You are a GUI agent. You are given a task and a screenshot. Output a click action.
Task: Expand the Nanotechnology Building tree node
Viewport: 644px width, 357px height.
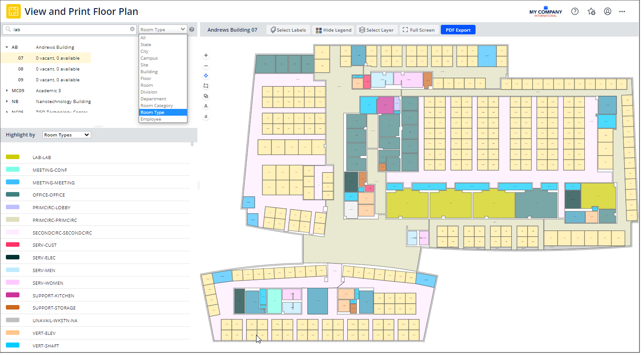(x=7, y=101)
